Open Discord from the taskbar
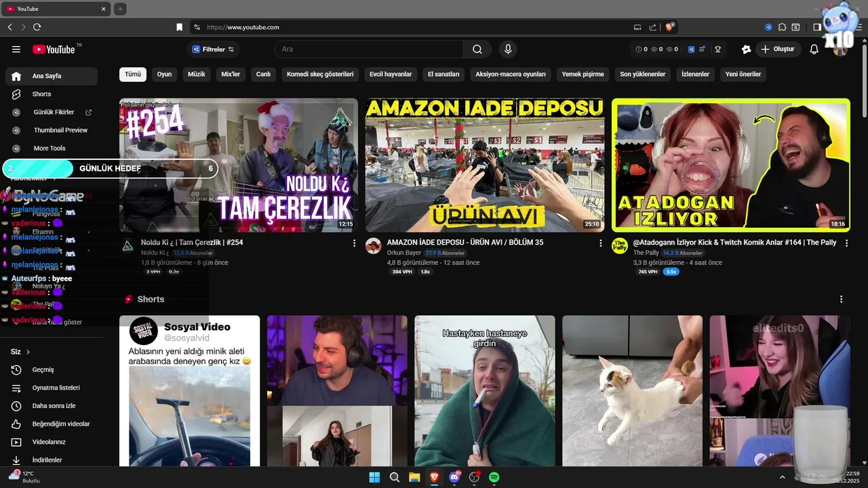The width and height of the screenshot is (868, 488). [x=454, y=477]
